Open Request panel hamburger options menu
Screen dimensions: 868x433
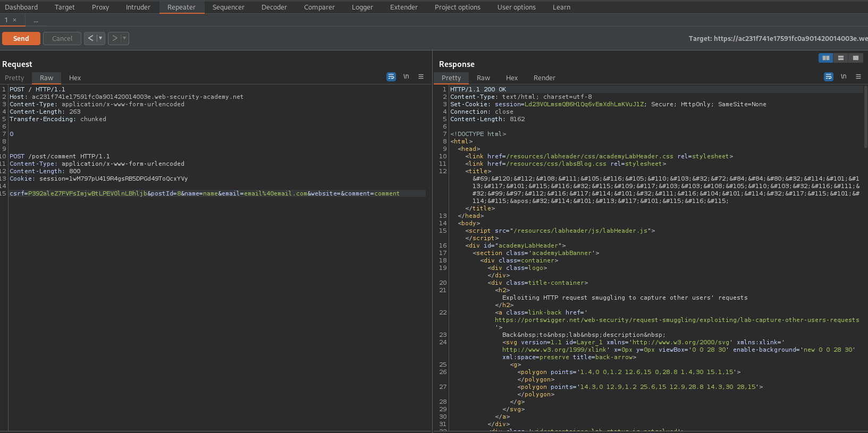421,77
